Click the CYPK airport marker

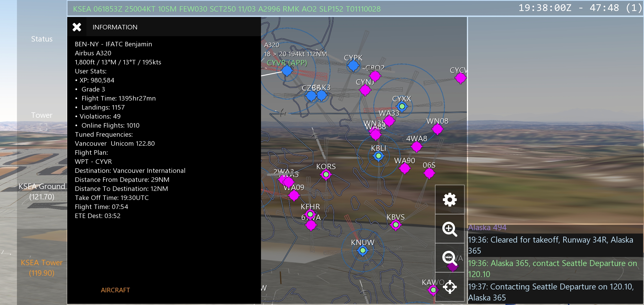click(x=353, y=66)
